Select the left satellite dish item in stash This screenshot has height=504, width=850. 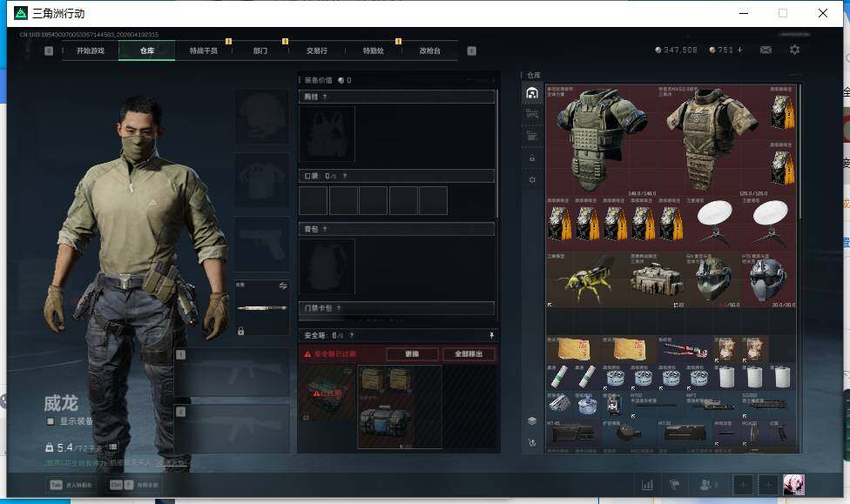(x=713, y=224)
